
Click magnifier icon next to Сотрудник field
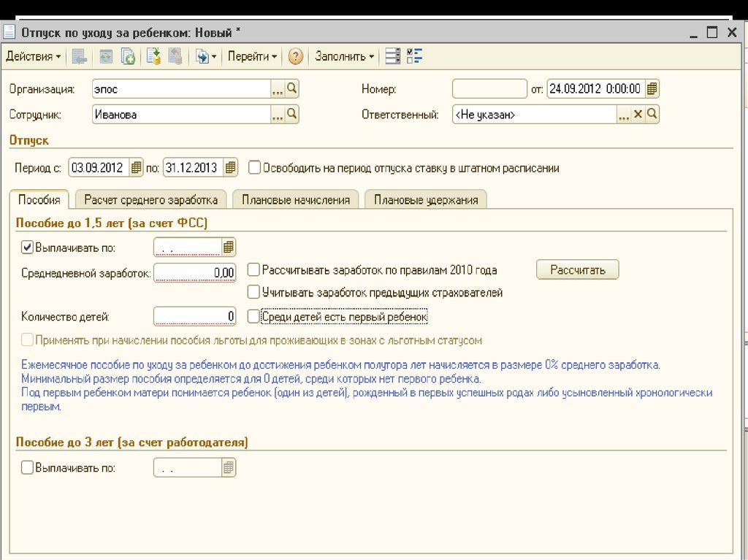pyautogui.click(x=291, y=114)
